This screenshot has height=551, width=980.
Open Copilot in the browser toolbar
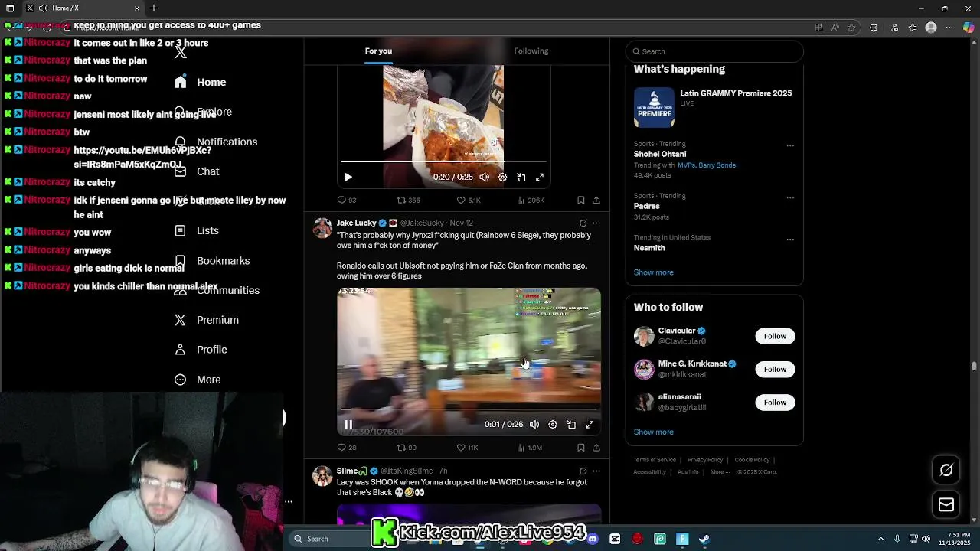969,28
